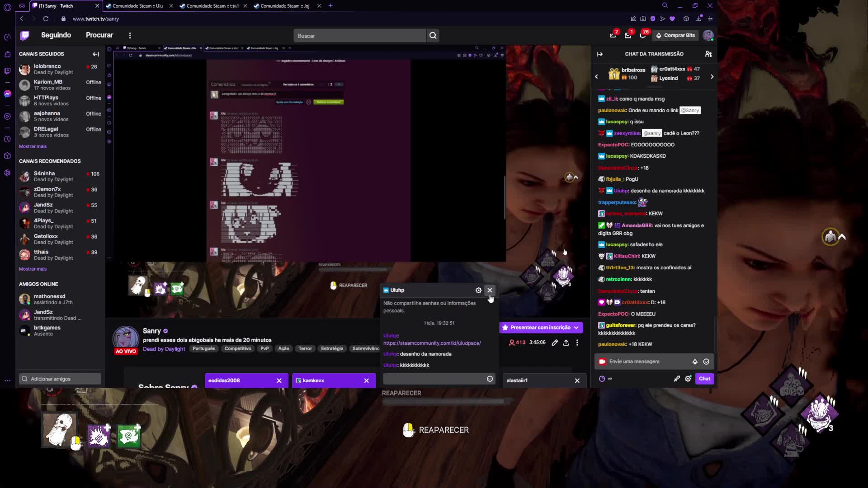Open the chat community users icon
Image resolution: width=868 pixels, height=488 pixels.
[708, 54]
